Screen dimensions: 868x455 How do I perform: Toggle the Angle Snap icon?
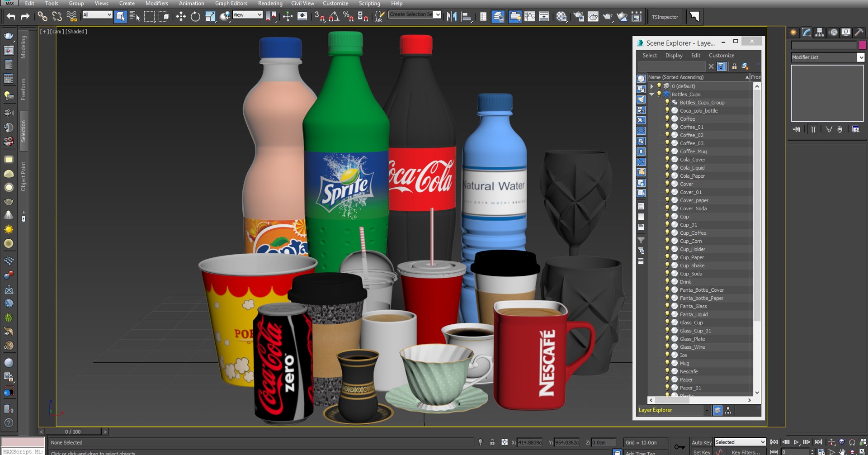click(334, 17)
